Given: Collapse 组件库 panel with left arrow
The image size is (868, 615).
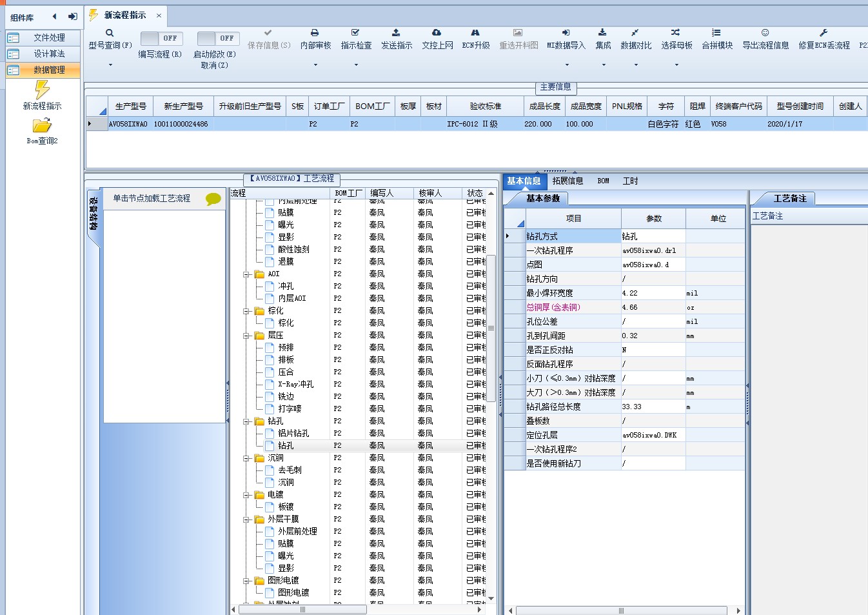Looking at the screenshot, I should (54, 17).
